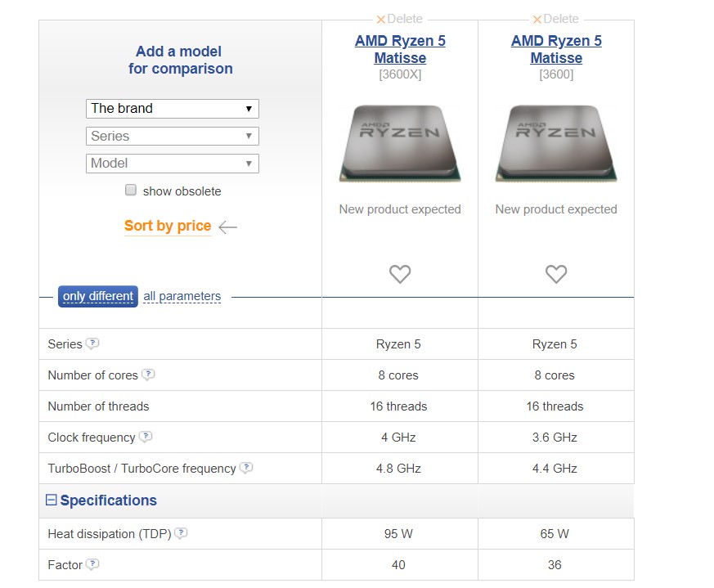Switch to only different parameters view

pyautogui.click(x=98, y=297)
